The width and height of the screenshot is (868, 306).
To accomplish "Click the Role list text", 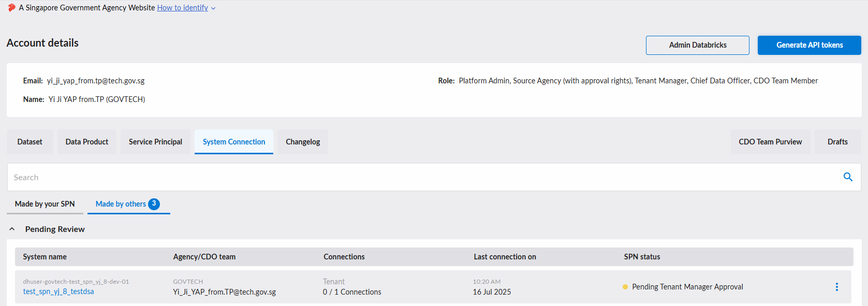I will click(638, 81).
